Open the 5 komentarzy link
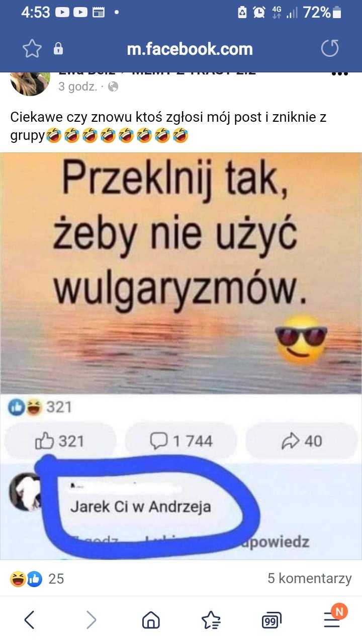The height and width of the screenshot is (644, 362). pos(309,579)
